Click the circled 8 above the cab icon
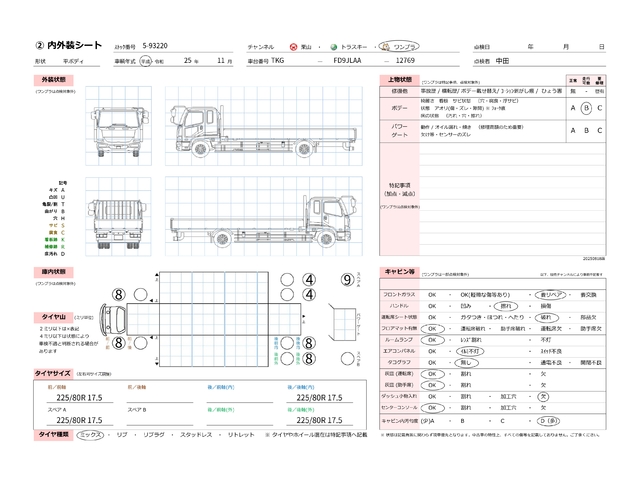The height and width of the screenshot is (480, 640). 117,295
